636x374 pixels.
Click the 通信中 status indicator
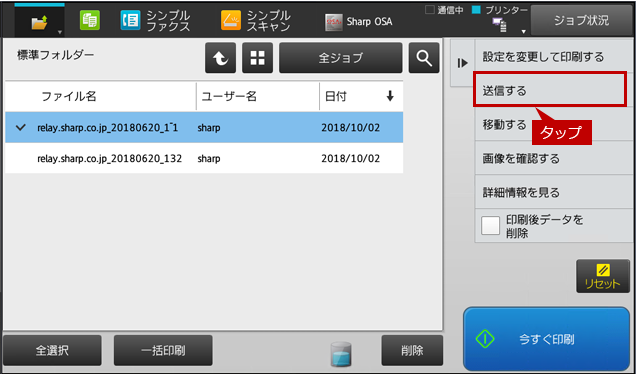tap(444, 10)
